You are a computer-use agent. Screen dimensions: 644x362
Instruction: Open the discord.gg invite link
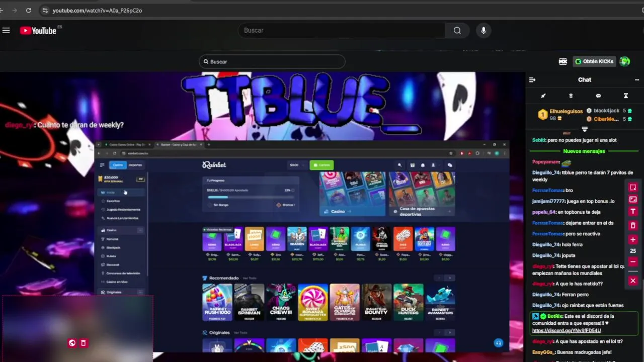click(567, 330)
